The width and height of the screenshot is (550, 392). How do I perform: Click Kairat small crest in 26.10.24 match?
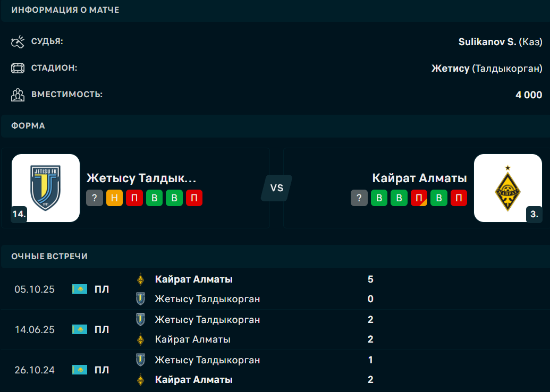point(140,380)
